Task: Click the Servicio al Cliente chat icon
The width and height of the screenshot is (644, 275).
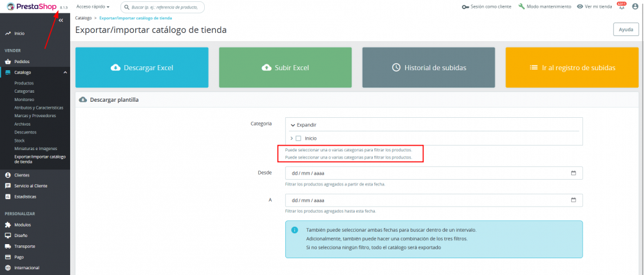Action: tap(7, 185)
